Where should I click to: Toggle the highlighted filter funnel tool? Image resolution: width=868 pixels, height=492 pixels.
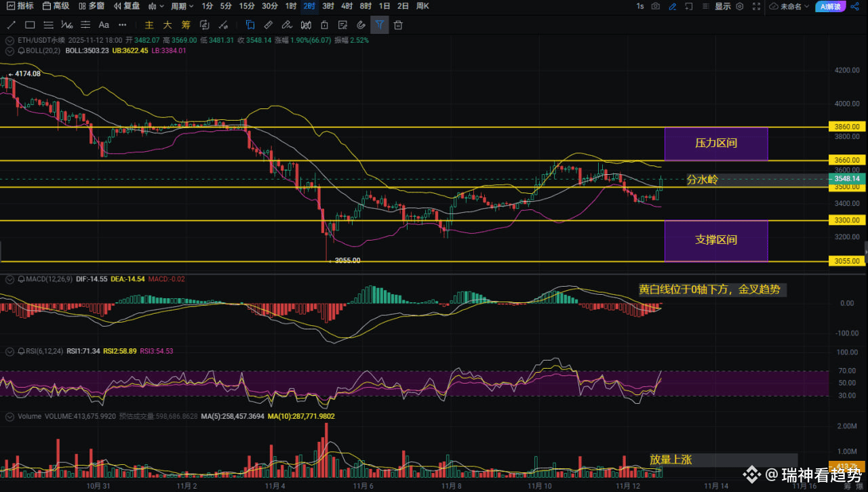(x=380, y=25)
